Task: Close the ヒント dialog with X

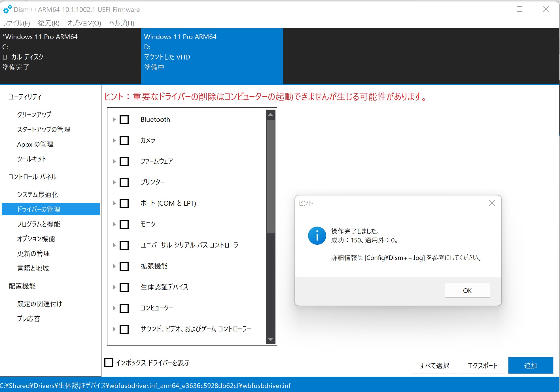Action: [x=492, y=203]
